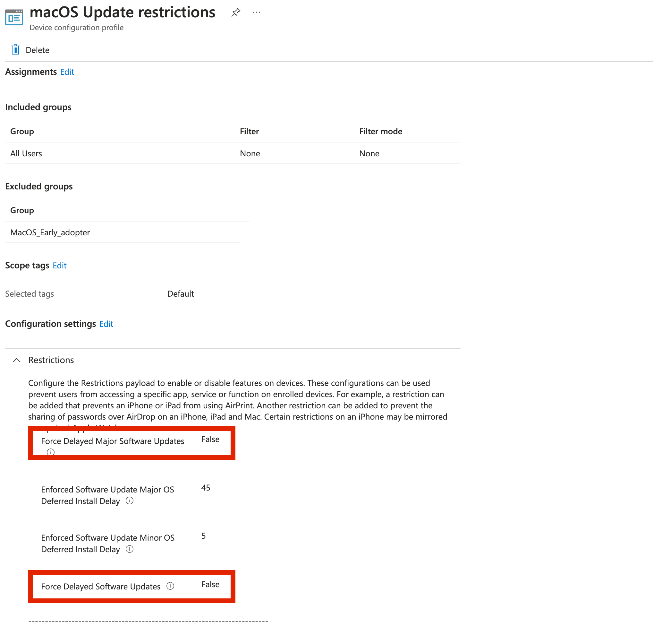Show info for Force Delayed Software Updates
The image size is (653, 644).
tap(170, 586)
